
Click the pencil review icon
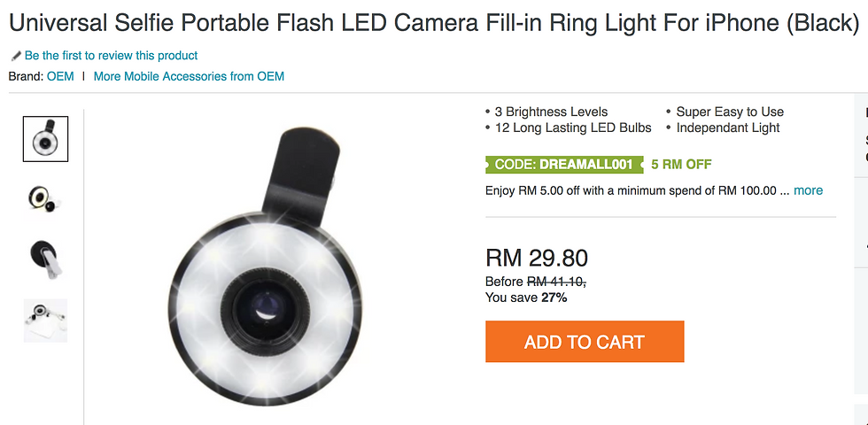(x=16, y=56)
